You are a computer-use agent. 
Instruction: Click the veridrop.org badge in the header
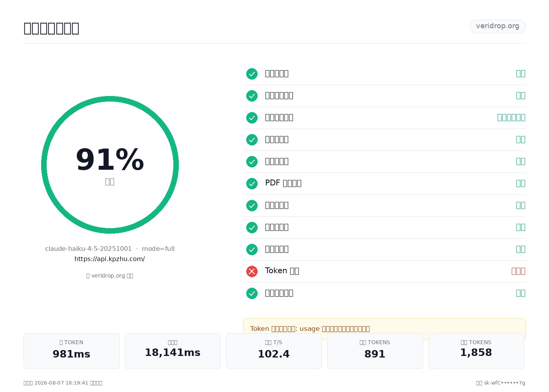tap(498, 26)
